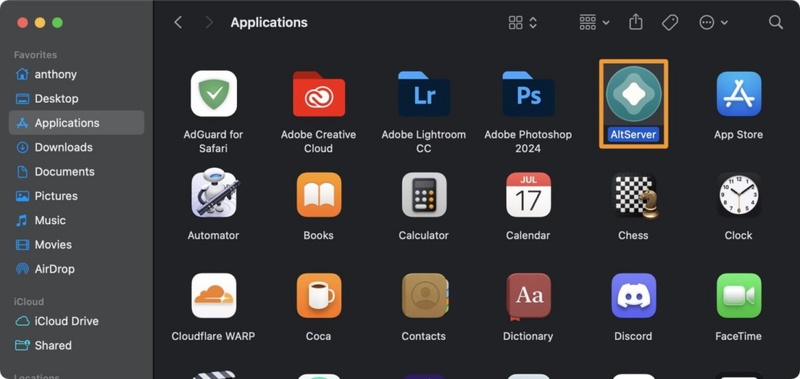Select the AdGuard for Safari app icon
800x379 pixels.
pos(213,94)
